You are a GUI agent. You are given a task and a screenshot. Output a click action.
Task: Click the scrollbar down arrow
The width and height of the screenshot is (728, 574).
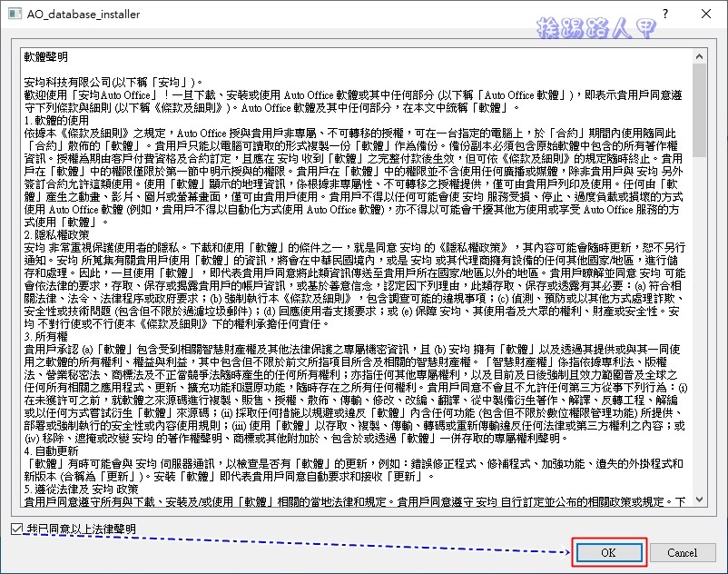[x=699, y=500]
